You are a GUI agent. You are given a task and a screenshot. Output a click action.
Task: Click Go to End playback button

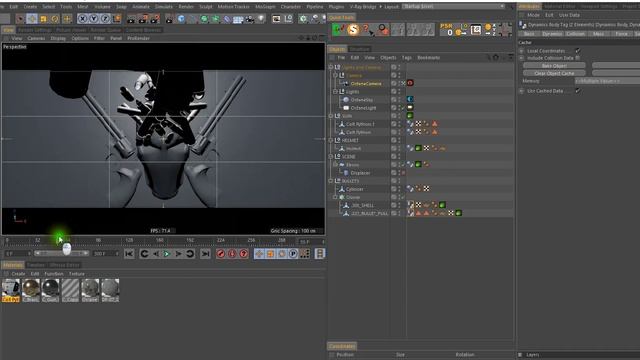[205, 254]
